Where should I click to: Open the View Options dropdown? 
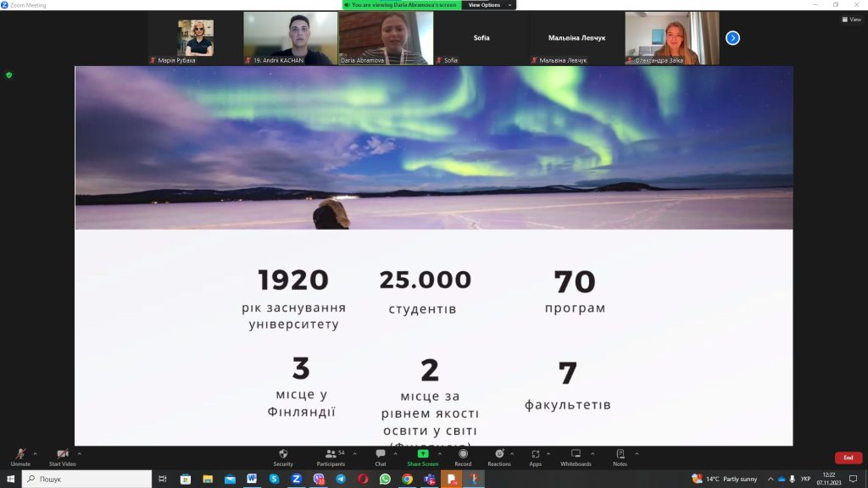click(x=488, y=5)
